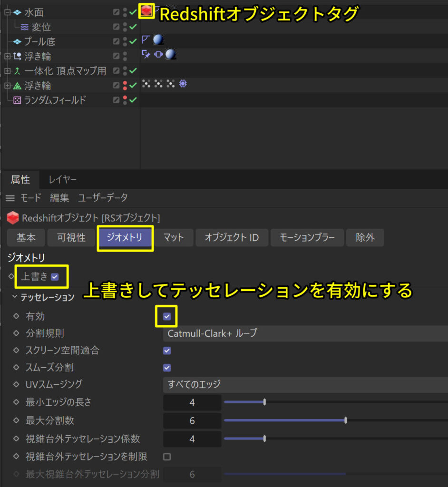Image resolution: width=448 pixels, height=487 pixels.
Task: Select the ジオメトリ tab
Action: point(125,238)
